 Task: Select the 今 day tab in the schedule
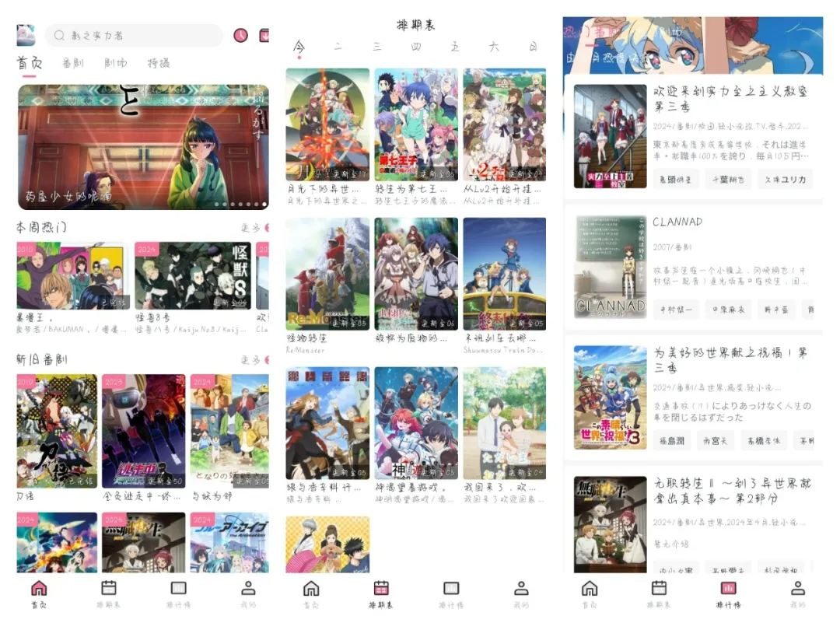click(299, 47)
